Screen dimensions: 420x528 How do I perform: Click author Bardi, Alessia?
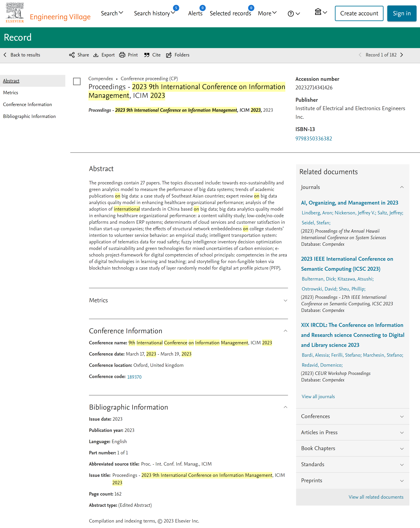(316, 355)
